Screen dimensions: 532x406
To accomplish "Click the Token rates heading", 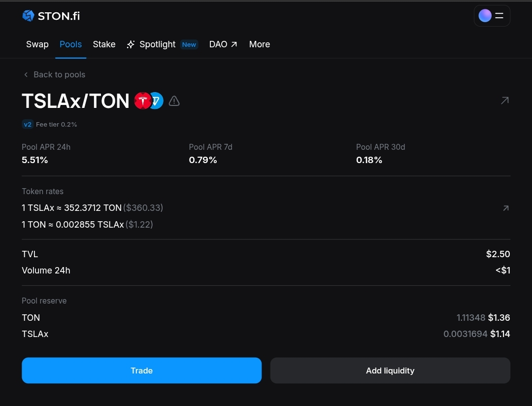I will [42, 192].
